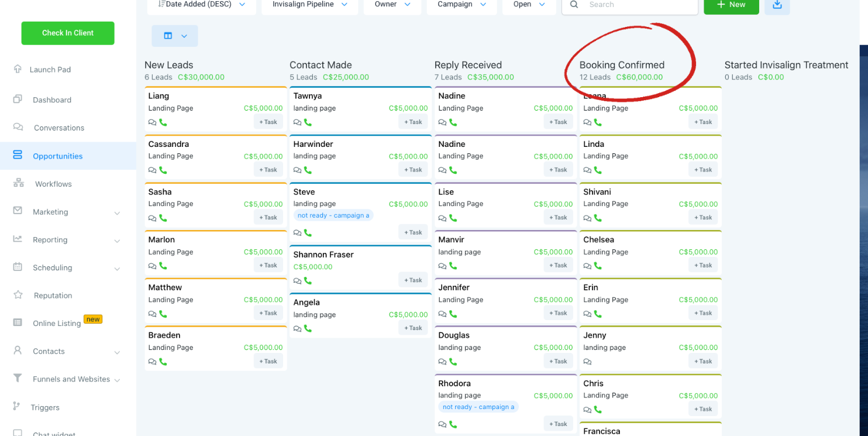
Task: Click phone icon on Shannon Fraser card
Action: point(308,280)
